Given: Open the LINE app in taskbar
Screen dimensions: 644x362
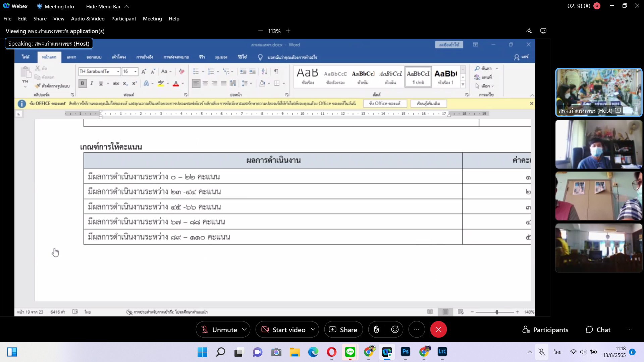Looking at the screenshot, I should click(x=350, y=352).
